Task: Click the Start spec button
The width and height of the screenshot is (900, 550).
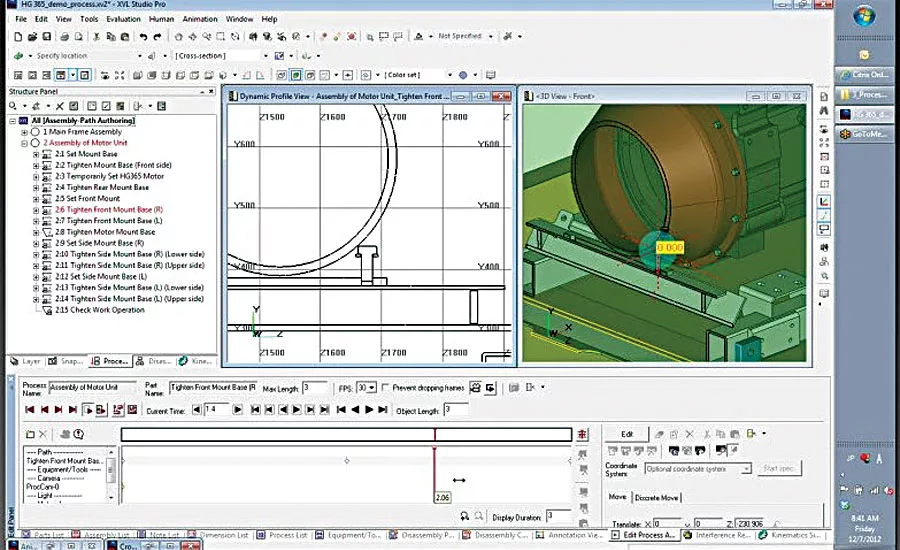Action: pyautogui.click(x=778, y=468)
